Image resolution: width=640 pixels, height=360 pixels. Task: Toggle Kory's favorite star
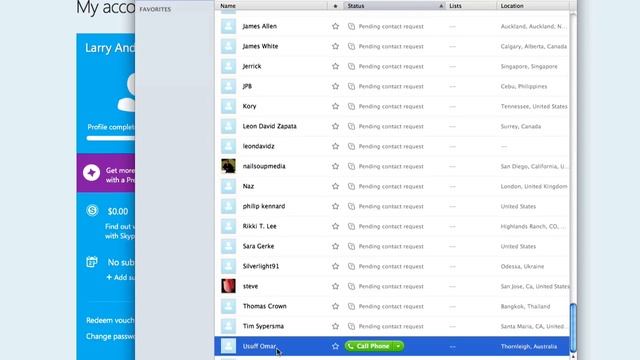[x=335, y=106]
